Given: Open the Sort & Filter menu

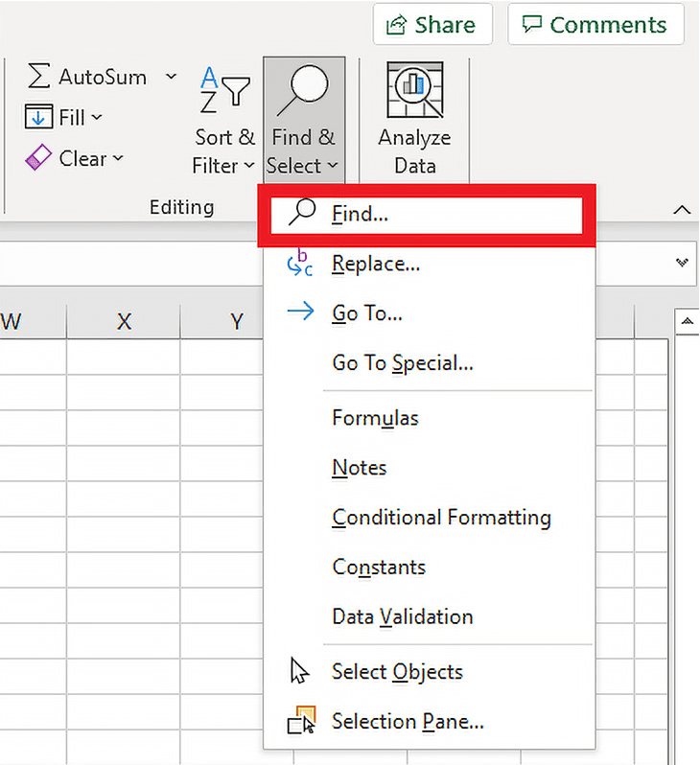Looking at the screenshot, I should [223, 122].
